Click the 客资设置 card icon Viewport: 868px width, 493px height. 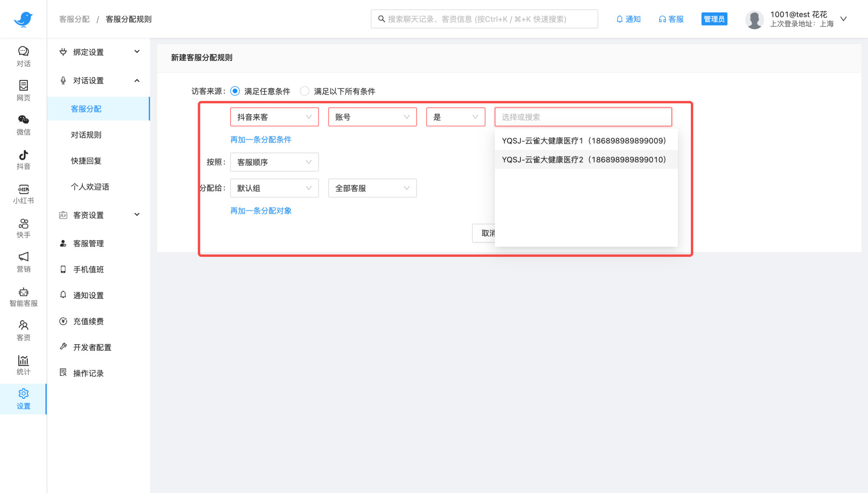click(x=63, y=215)
